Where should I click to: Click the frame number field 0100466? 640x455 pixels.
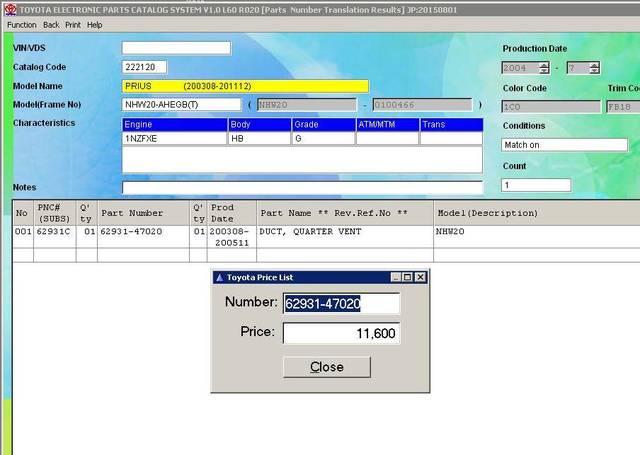point(422,105)
